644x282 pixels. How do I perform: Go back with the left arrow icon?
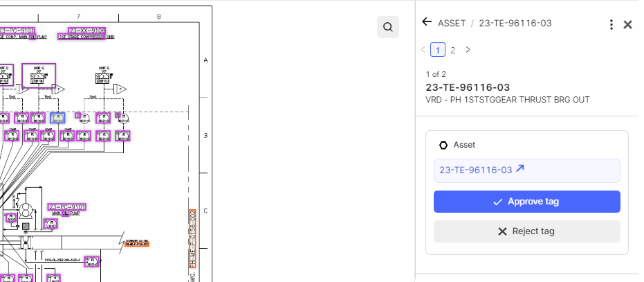pyautogui.click(x=427, y=22)
